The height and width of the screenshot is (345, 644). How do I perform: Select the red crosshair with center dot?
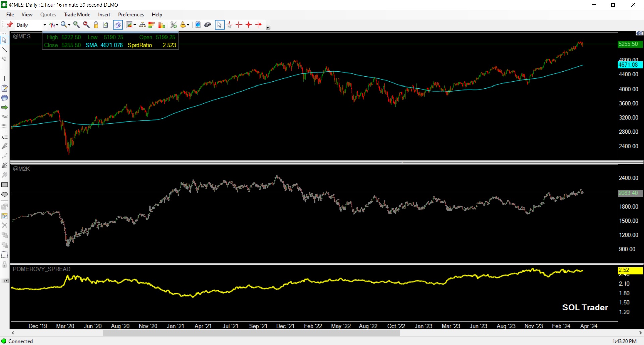click(249, 25)
